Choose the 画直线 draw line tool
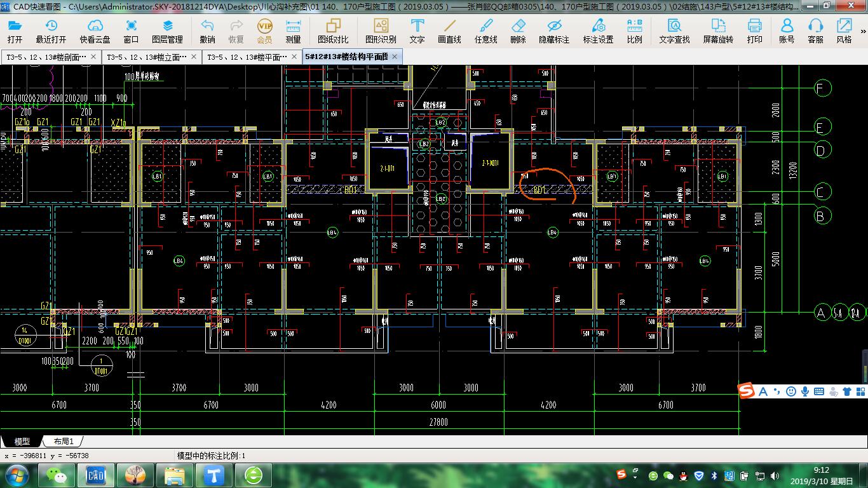The width and height of the screenshot is (868, 488). pos(450,30)
